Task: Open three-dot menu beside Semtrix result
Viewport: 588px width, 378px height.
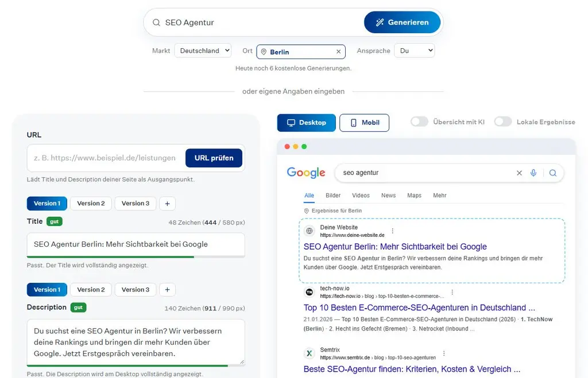Action: pyautogui.click(x=444, y=353)
